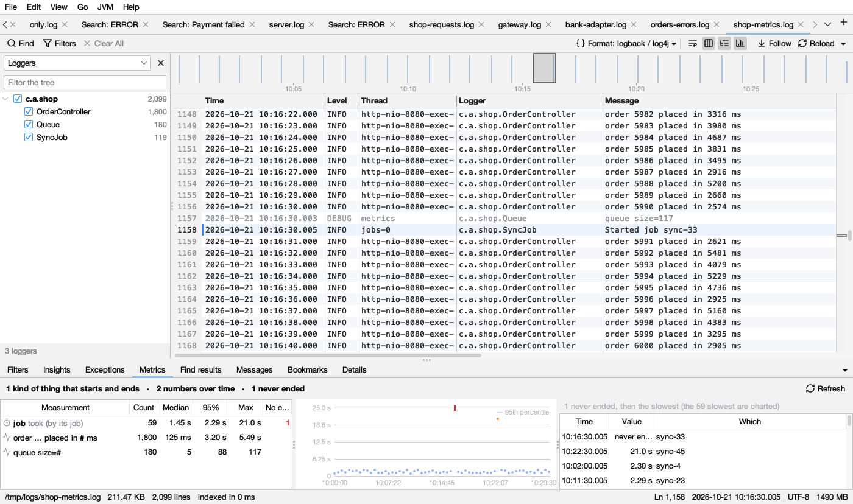The image size is (853, 504).
Task: Open Format: logback / log4j dropdown
Action: point(626,43)
